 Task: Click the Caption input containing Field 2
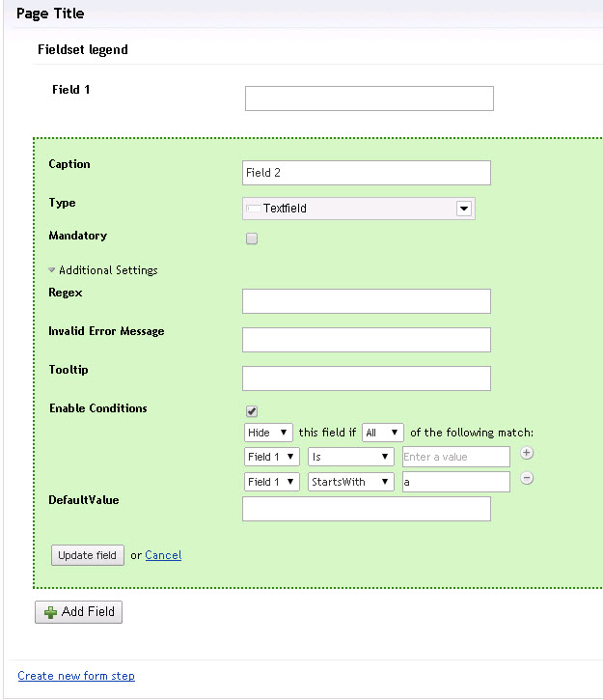pos(366,173)
